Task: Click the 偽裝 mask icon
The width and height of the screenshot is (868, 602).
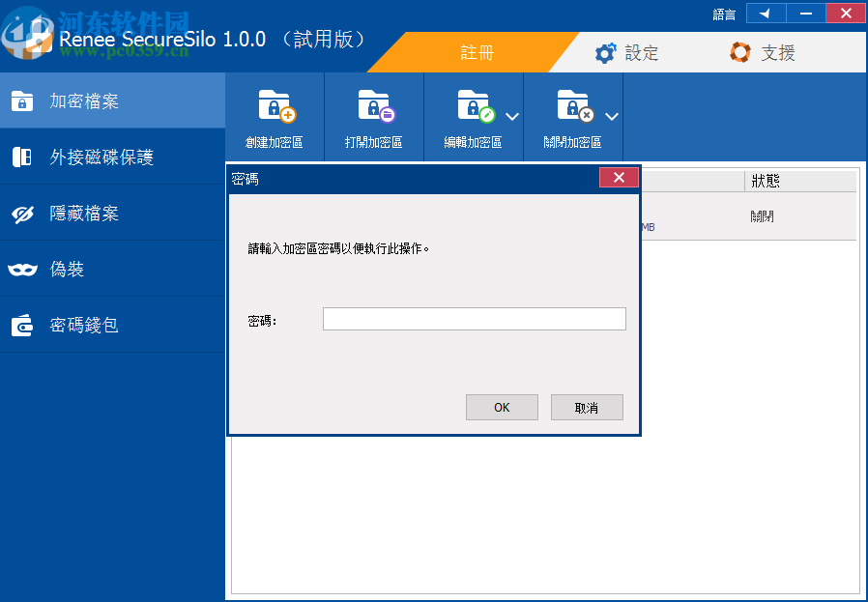Action: 21,269
